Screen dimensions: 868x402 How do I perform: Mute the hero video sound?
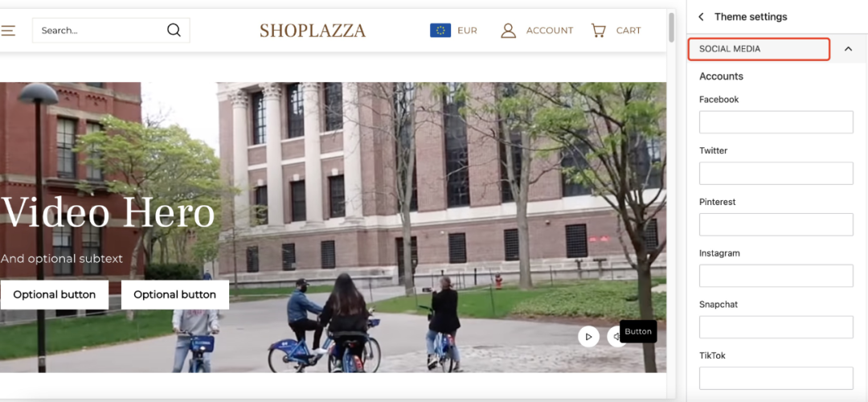(615, 336)
